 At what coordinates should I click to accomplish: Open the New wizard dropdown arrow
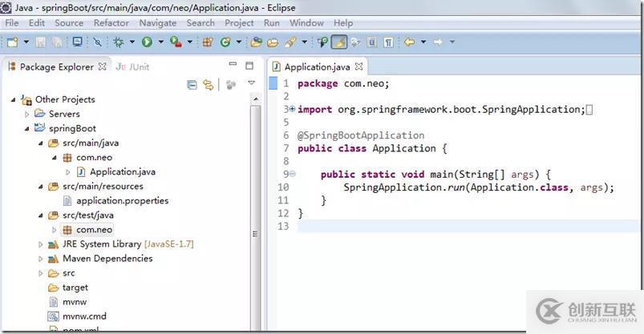tap(26, 42)
